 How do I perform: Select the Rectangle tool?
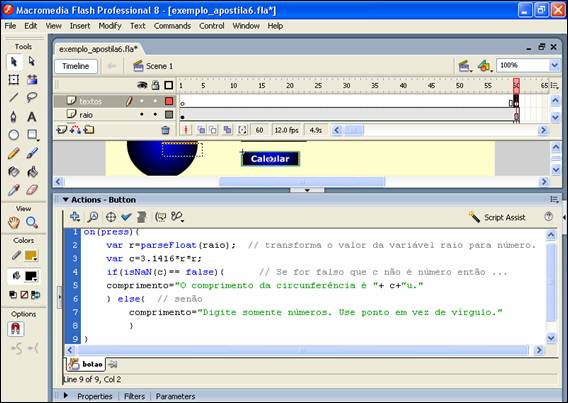pos(32,135)
